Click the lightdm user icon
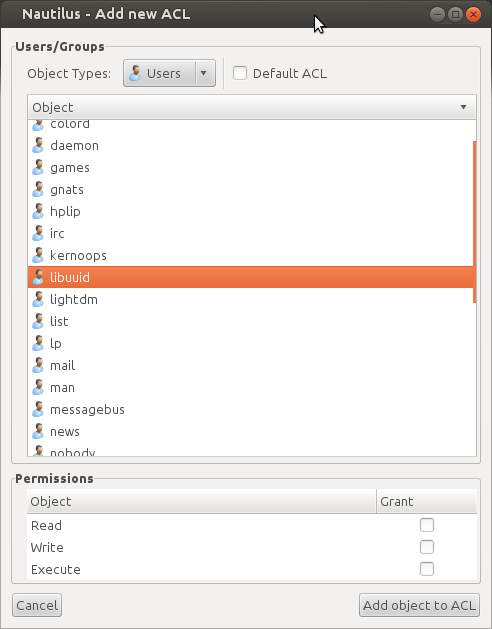Screen dimensions: 492x629 pyautogui.click(x=38, y=299)
